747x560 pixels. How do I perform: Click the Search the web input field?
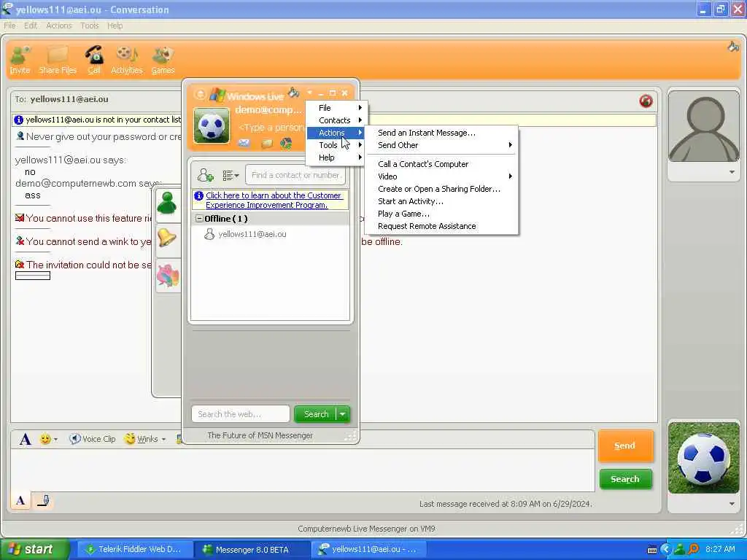241,414
